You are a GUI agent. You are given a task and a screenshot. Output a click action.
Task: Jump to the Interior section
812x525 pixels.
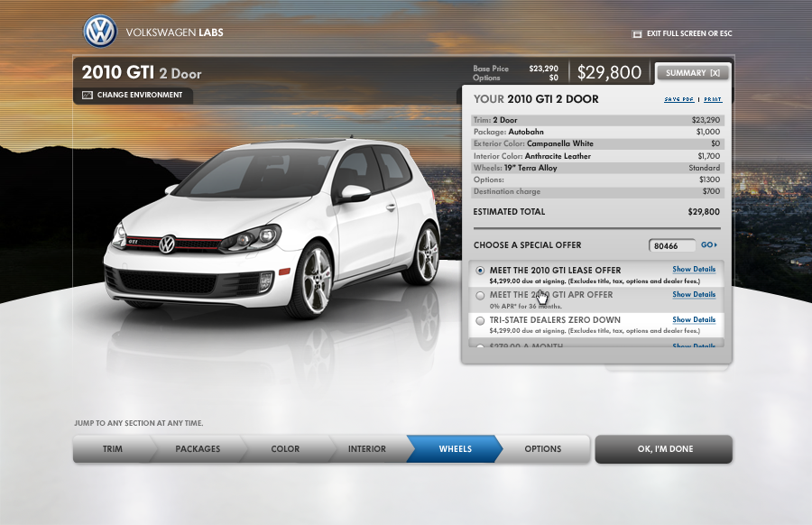tap(366, 449)
